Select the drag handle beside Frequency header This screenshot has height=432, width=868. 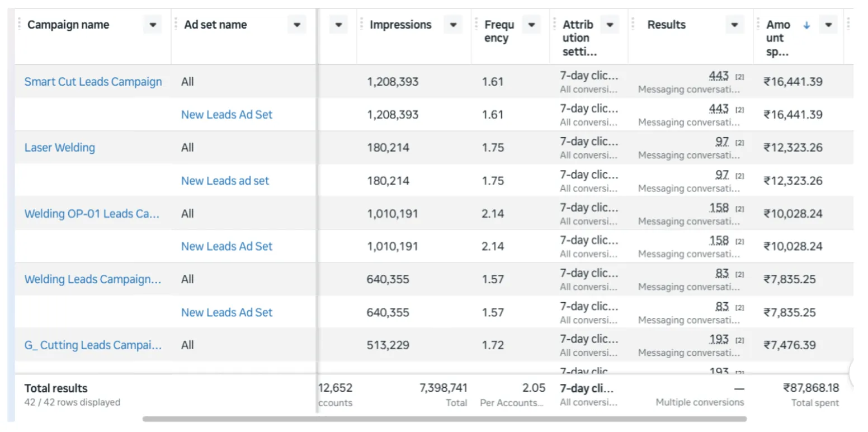coord(477,25)
